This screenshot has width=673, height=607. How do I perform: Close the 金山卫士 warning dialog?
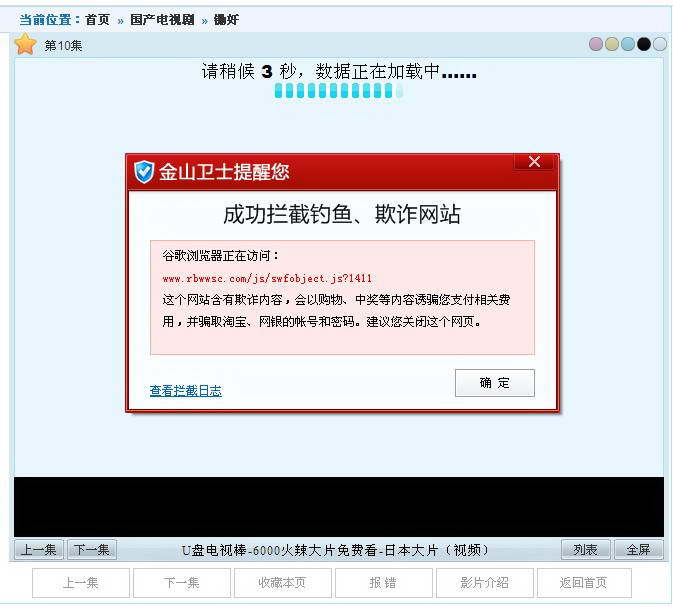click(534, 162)
